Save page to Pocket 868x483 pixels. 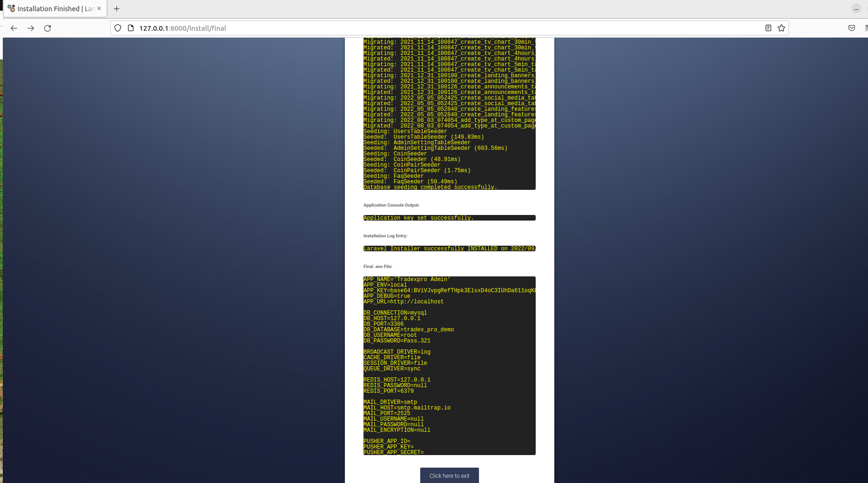pyautogui.click(x=851, y=28)
